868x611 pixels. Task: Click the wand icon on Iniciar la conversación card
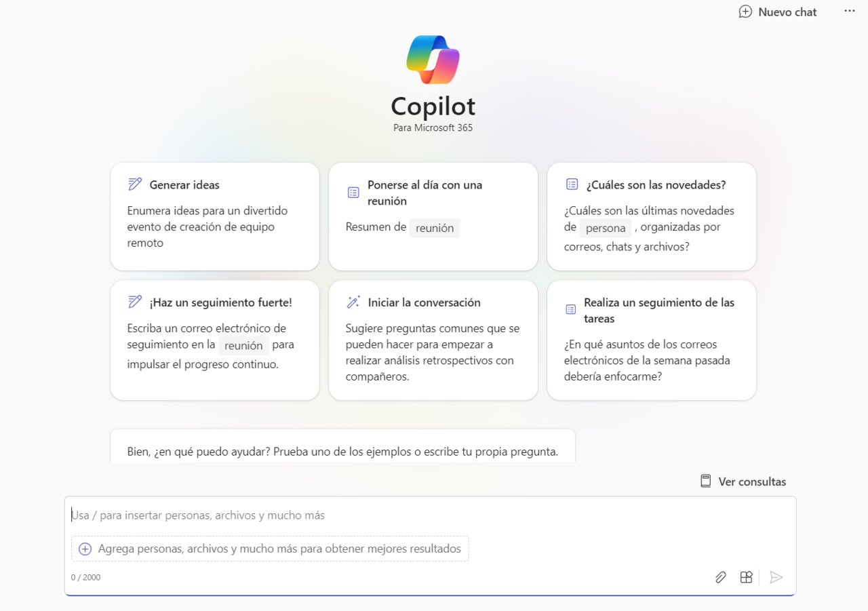(x=353, y=301)
